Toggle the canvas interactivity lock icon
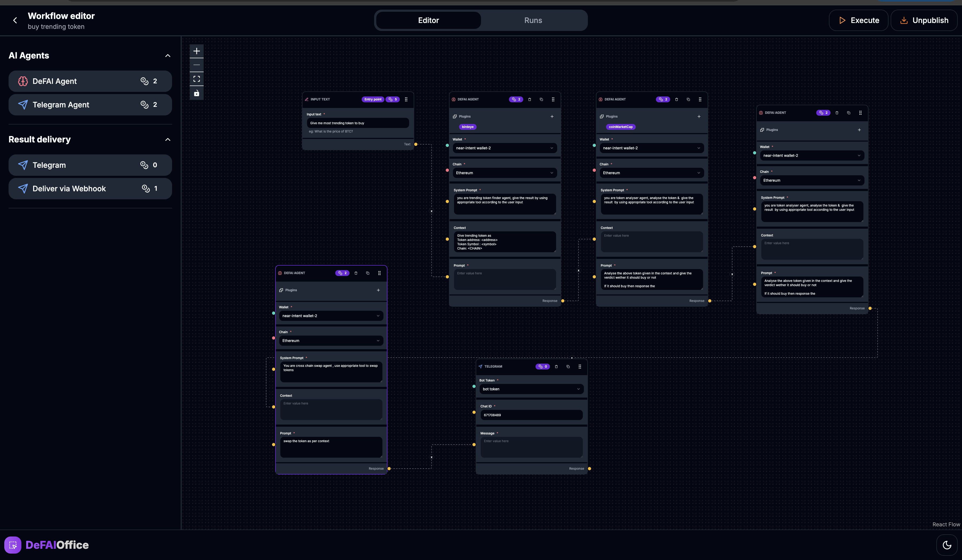This screenshot has height=560, width=962. tap(197, 93)
